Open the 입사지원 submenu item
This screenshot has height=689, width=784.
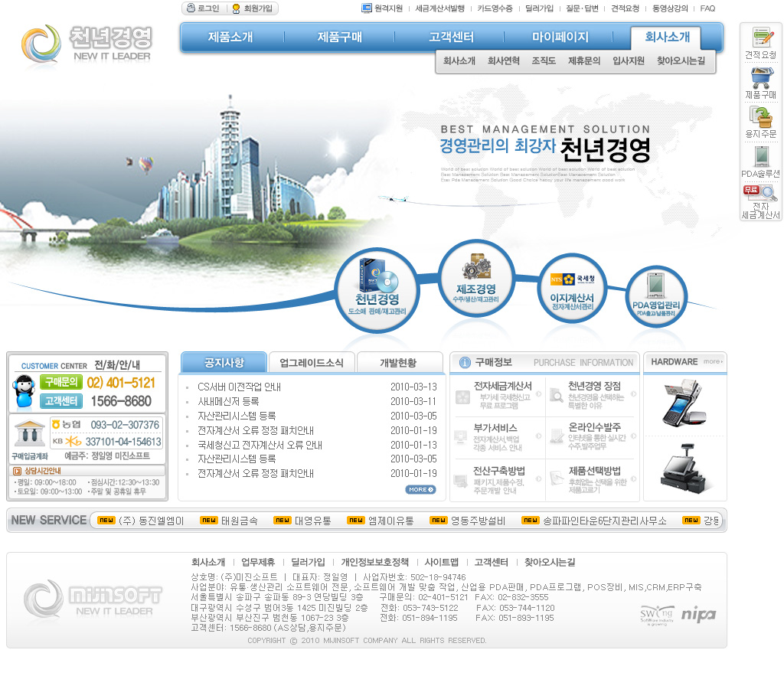pyautogui.click(x=629, y=61)
